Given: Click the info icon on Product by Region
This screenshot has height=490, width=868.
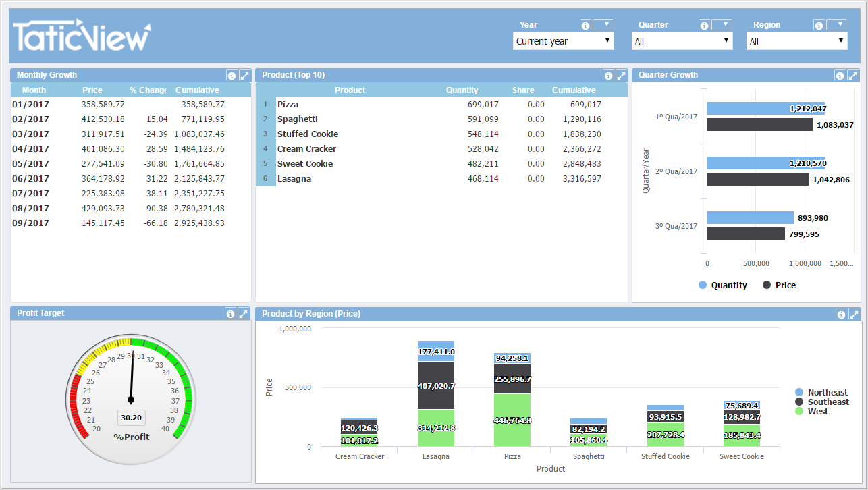Looking at the screenshot, I should [x=841, y=314].
